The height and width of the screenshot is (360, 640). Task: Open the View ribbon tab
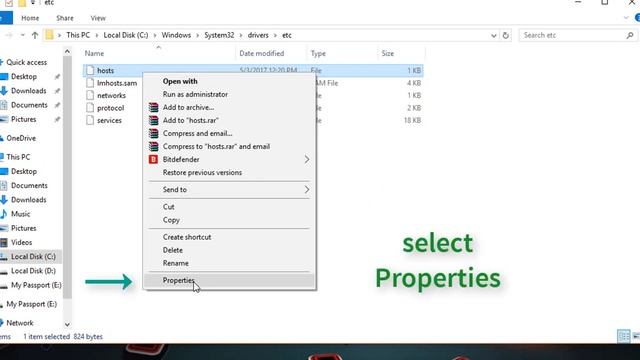(x=98, y=18)
